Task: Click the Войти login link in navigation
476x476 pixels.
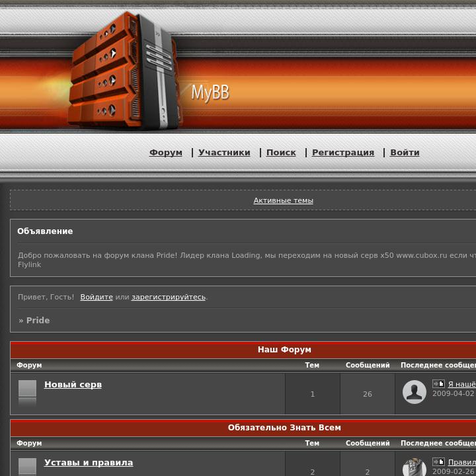Action: point(405,153)
